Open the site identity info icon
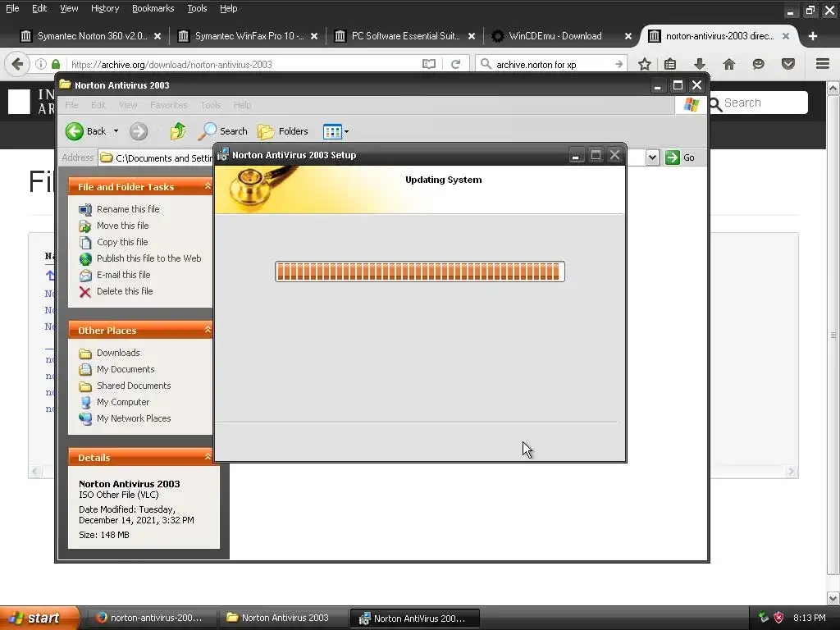The height and width of the screenshot is (630, 840). click(41, 64)
